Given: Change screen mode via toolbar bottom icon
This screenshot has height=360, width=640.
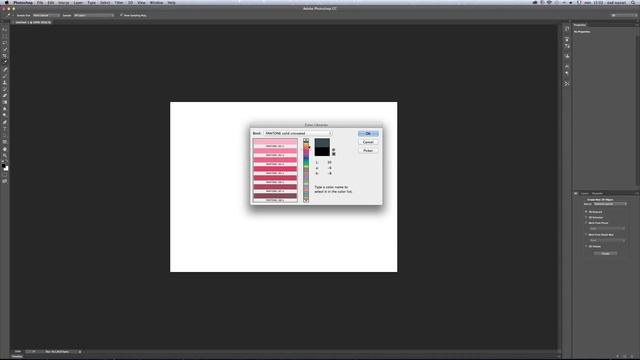Looking at the screenshot, I should pos(5,181).
